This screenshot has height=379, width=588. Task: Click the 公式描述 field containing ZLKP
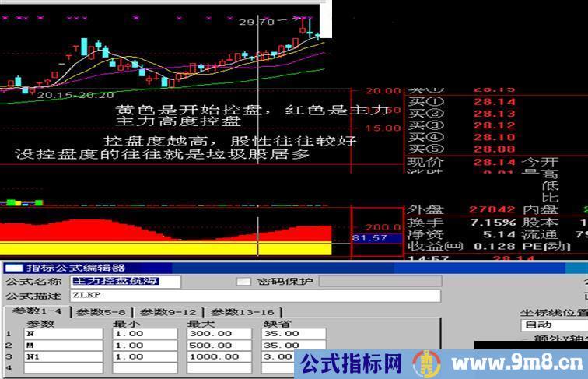254,296
